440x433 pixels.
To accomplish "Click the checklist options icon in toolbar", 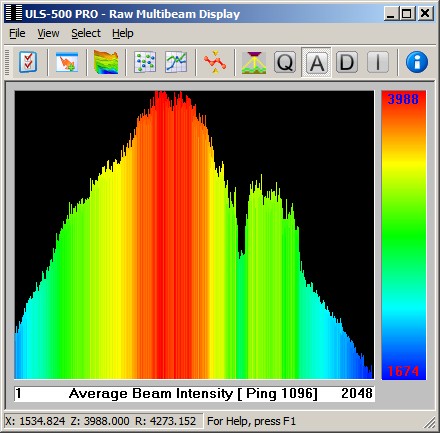I will pos(28,62).
